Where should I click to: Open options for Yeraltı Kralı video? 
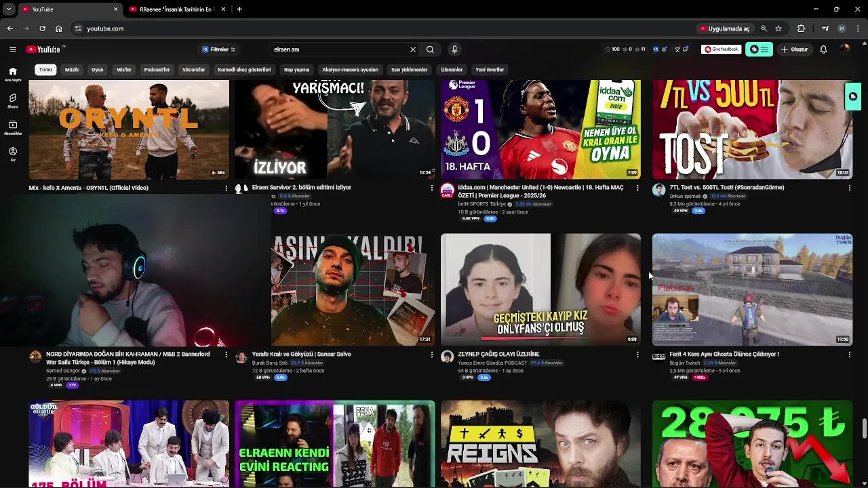point(432,354)
